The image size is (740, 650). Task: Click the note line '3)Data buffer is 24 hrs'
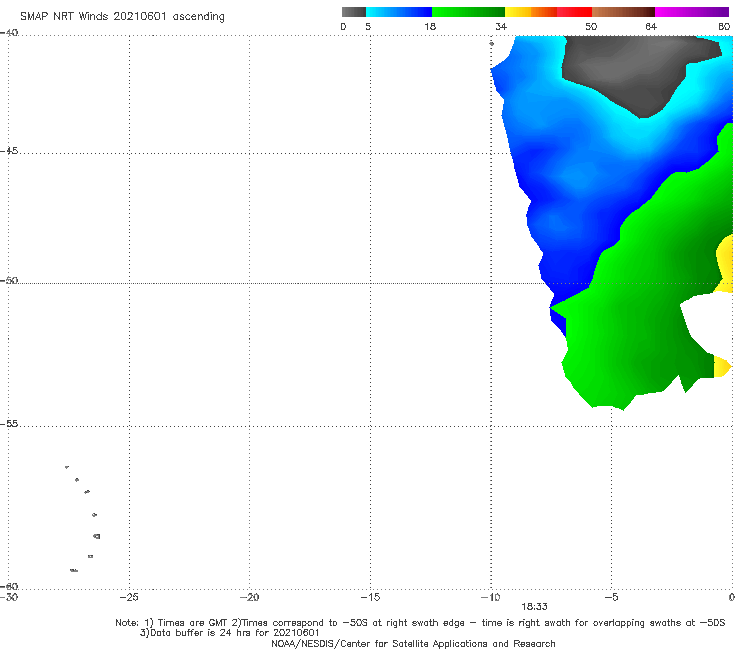click(229, 633)
